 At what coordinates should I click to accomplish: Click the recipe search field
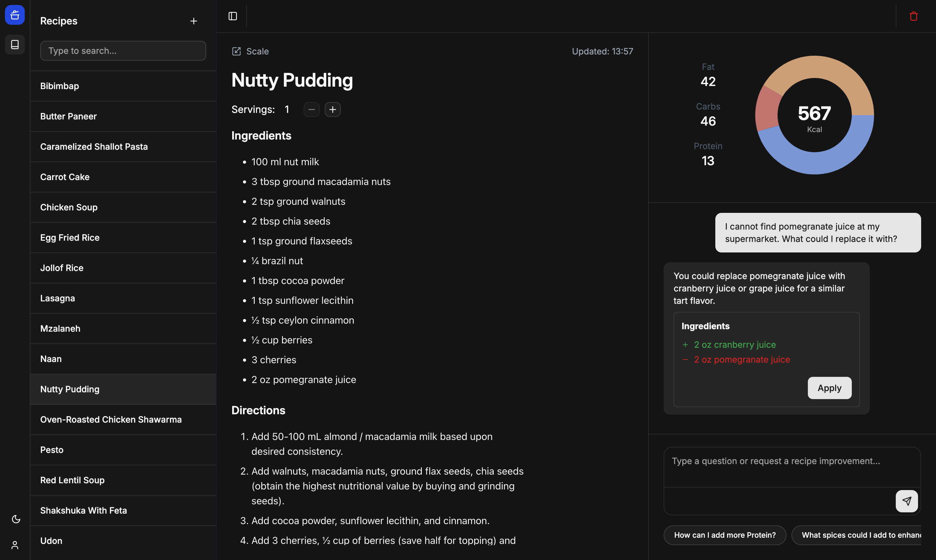tap(123, 51)
